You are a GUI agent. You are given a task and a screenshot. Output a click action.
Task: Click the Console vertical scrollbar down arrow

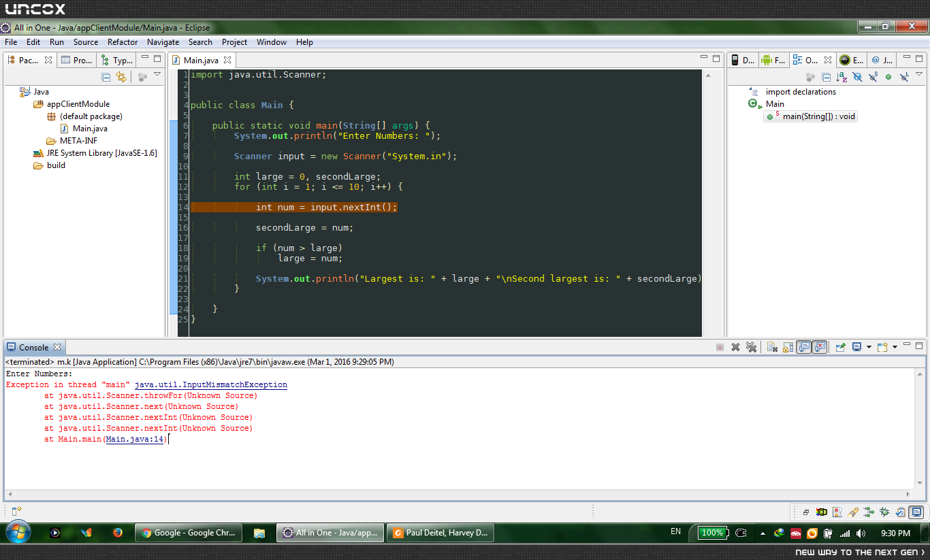click(x=920, y=483)
